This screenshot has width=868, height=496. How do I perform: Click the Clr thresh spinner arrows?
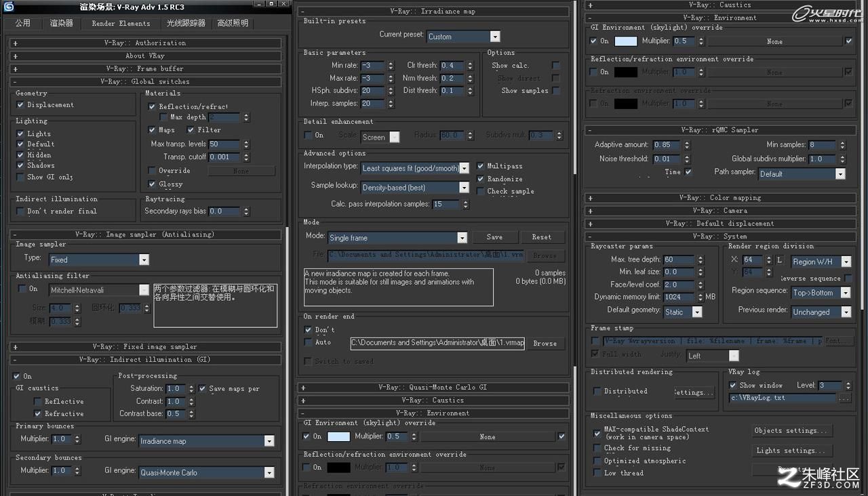[469, 66]
